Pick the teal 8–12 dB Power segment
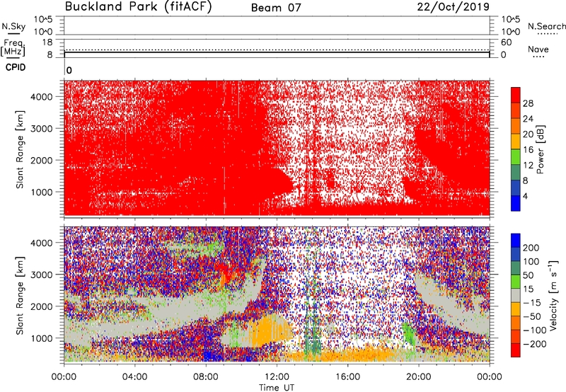Screen dimensions: 566x392 coord(516,172)
